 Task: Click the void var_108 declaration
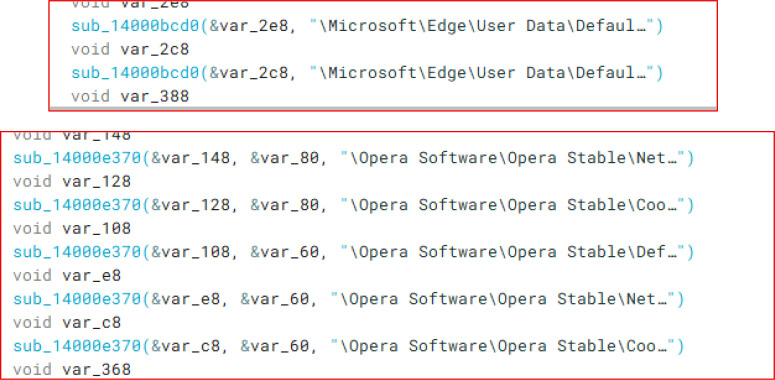72,228
